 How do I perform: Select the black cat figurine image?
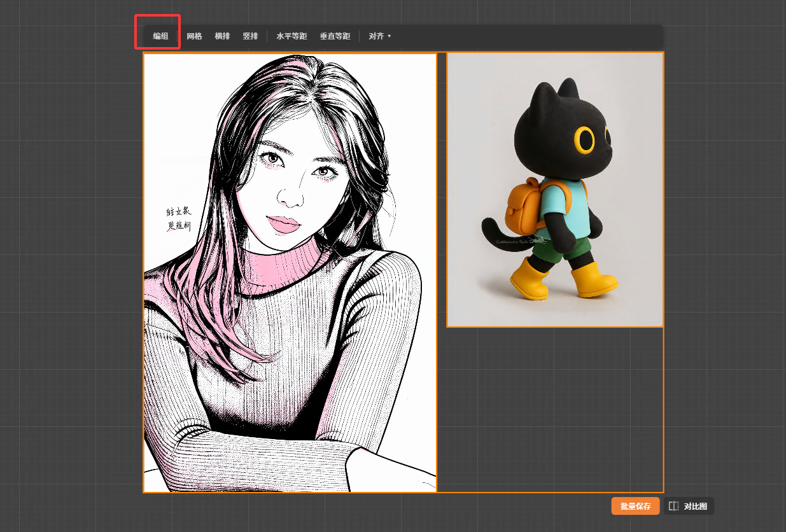(555, 190)
